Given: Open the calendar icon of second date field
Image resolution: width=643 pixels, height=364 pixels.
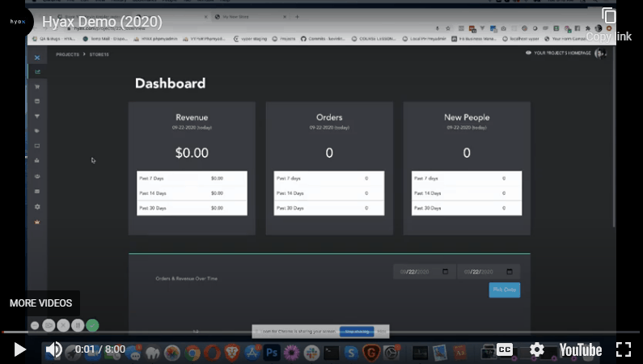Looking at the screenshot, I should coord(510,271).
